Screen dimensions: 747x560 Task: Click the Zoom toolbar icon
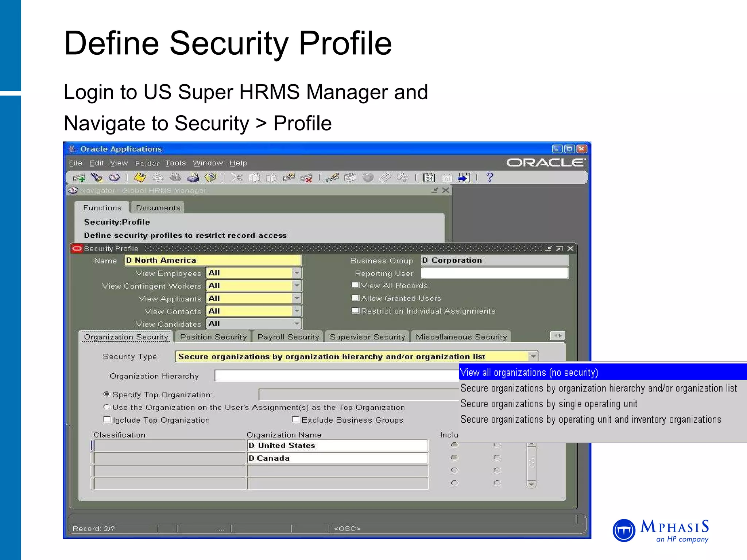350,178
